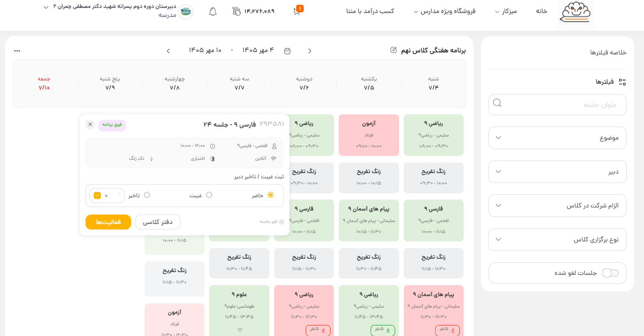This screenshot has width=644, height=336.
Task: Expand the میزکار menu dropdown
Action: pos(506,11)
